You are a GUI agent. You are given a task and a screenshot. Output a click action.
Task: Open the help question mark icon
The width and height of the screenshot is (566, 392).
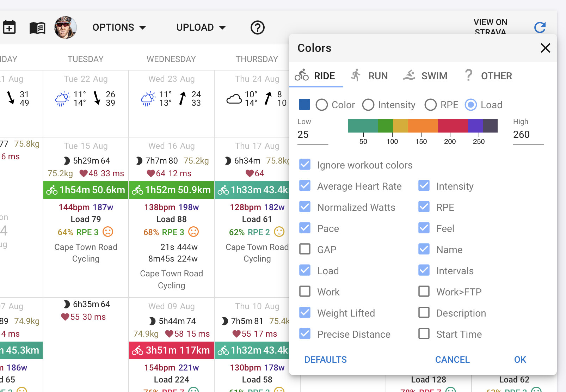pos(258,27)
